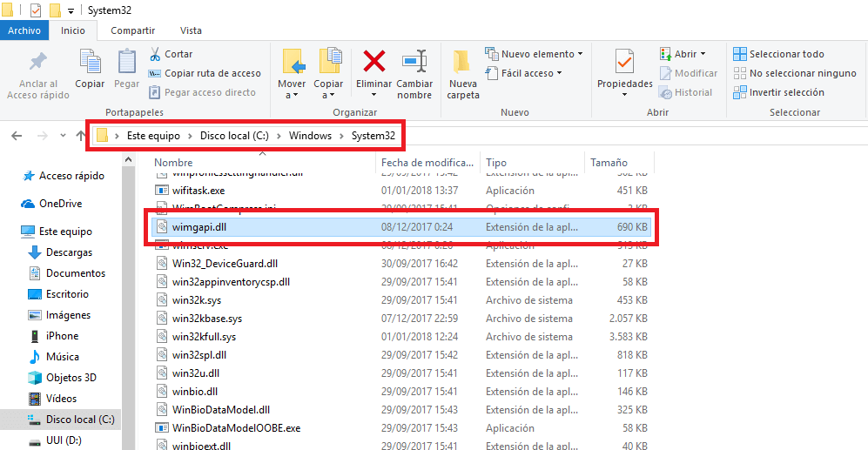The height and width of the screenshot is (450, 868).
Task: Select the win32kbase.sys file
Action: point(401,319)
